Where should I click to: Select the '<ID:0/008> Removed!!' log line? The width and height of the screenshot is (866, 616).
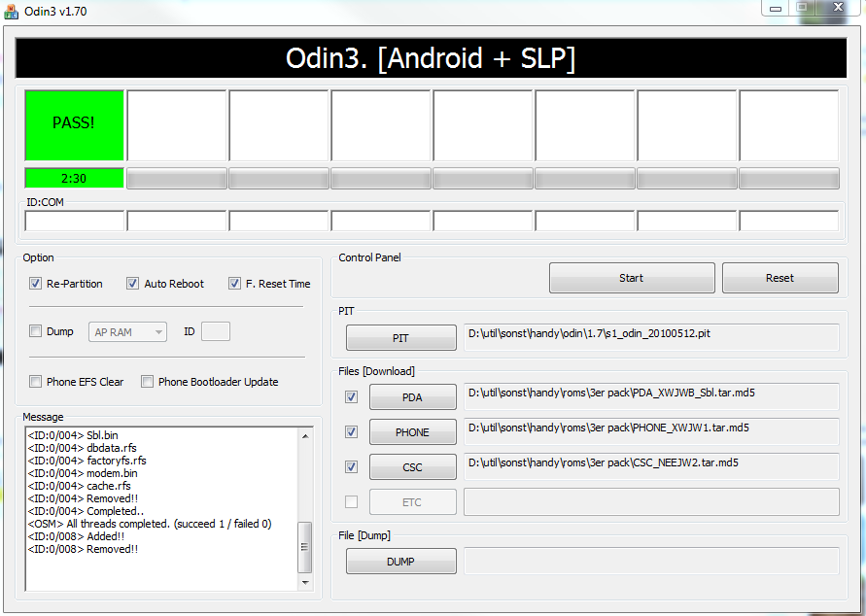(83, 549)
